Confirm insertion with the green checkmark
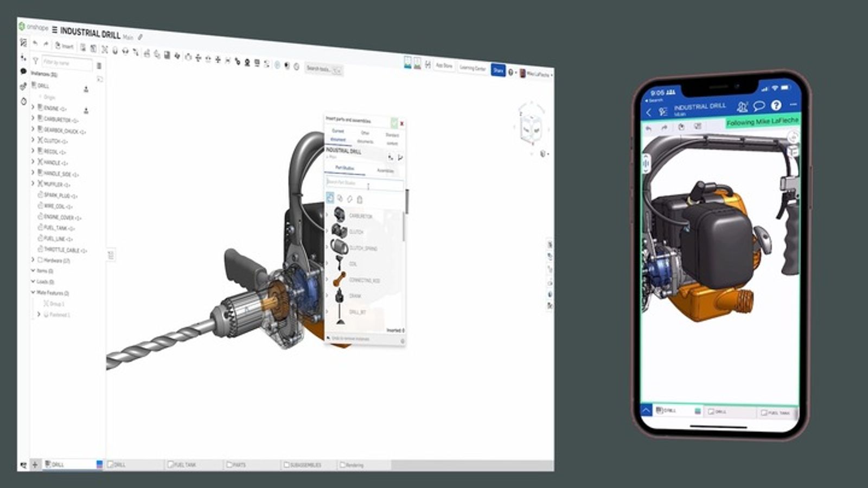 (394, 123)
